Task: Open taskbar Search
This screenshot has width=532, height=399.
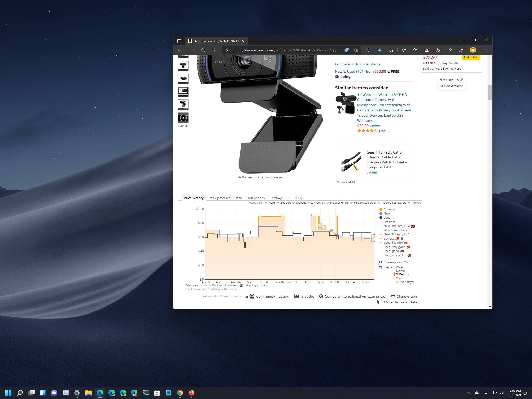Action: (x=20, y=393)
